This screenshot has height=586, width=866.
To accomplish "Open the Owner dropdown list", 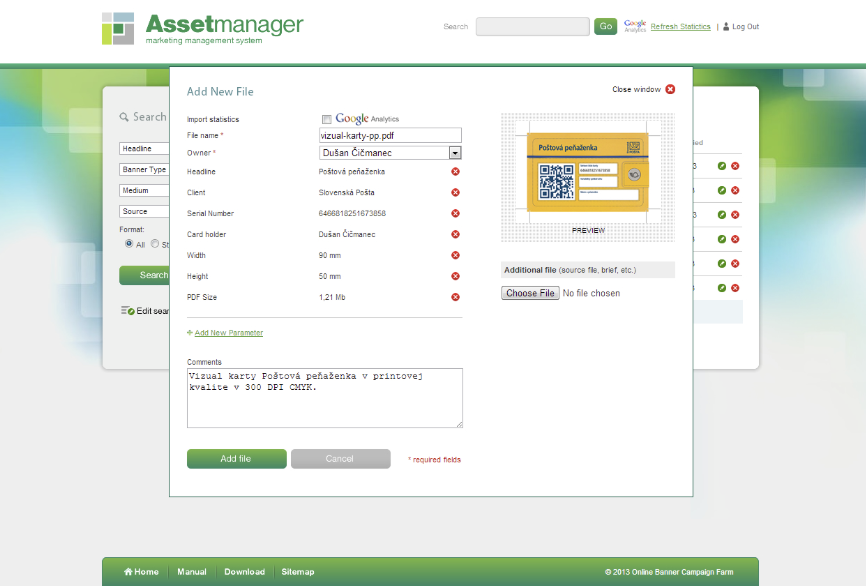I will point(455,153).
